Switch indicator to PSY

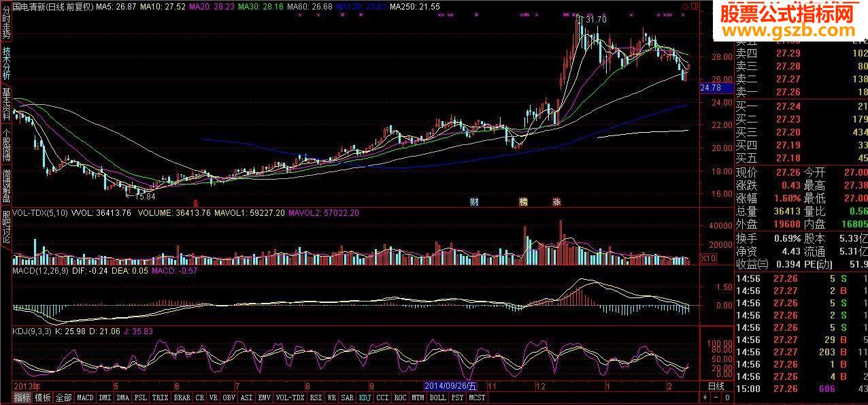(458, 398)
